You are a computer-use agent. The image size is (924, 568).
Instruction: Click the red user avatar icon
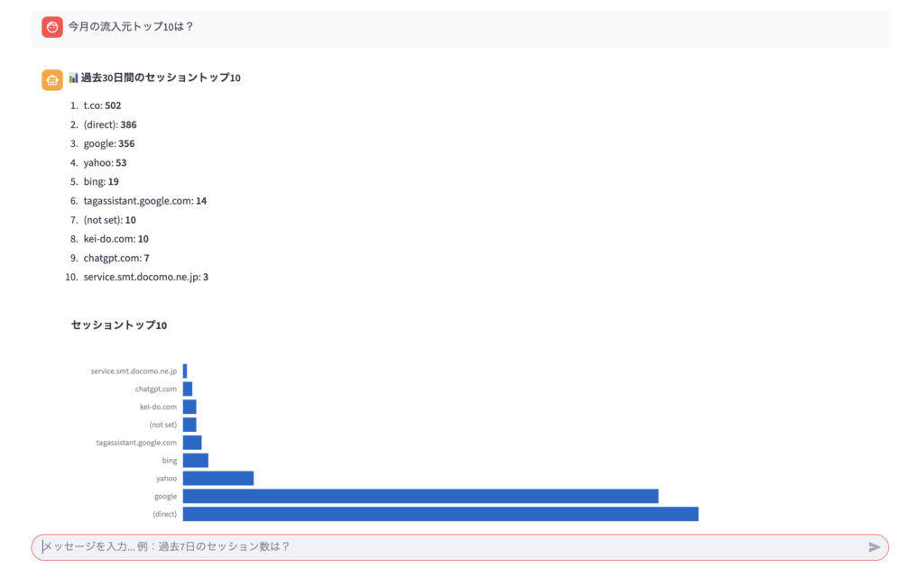(x=51, y=27)
